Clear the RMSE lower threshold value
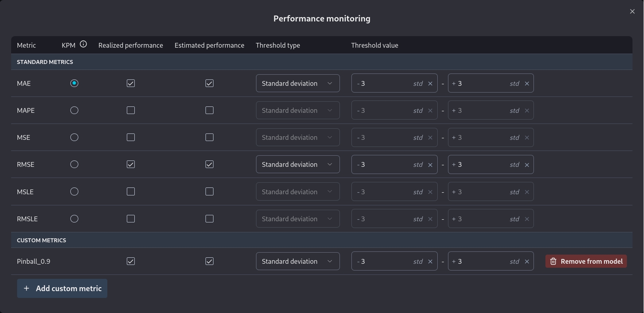 click(430, 165)
